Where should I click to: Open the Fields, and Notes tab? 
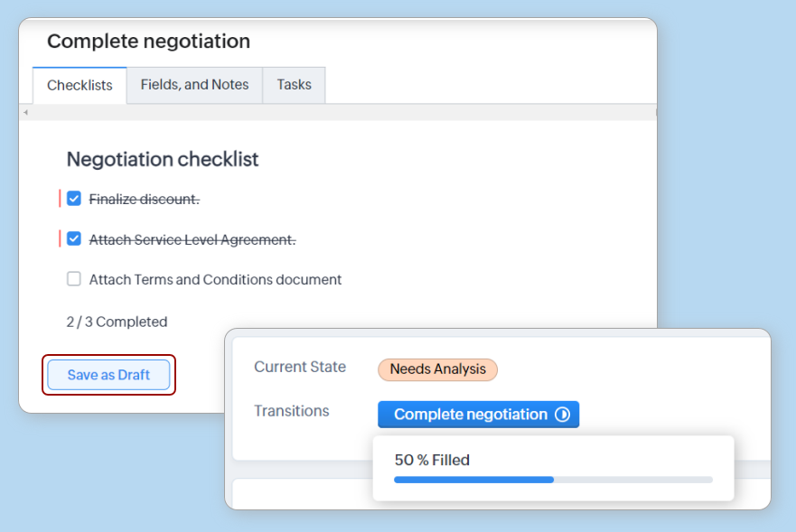[x=194, y=85]
